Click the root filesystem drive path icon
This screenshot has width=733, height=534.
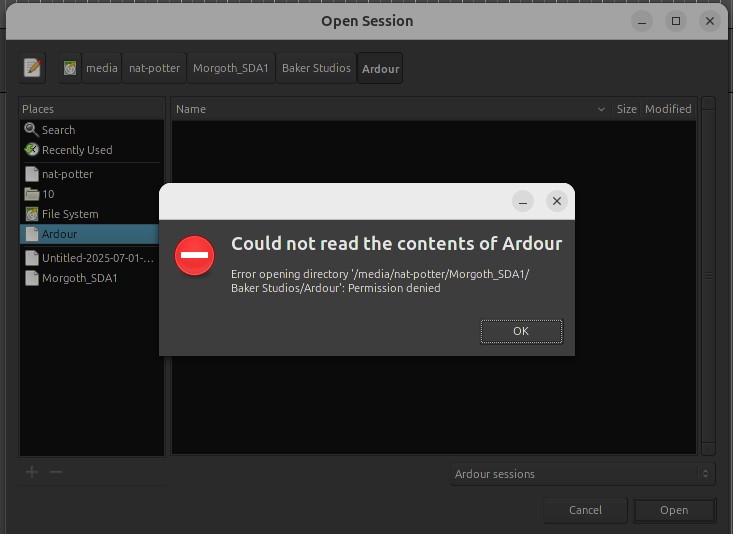tap(70, 68)
